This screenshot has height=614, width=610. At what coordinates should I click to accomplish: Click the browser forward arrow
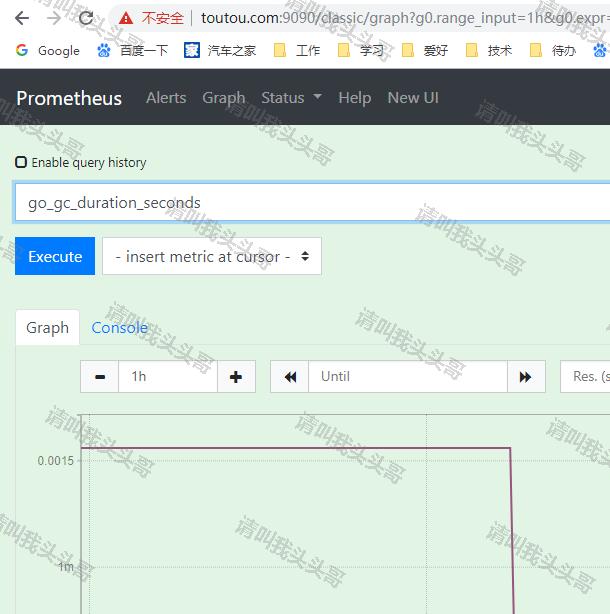pyautogui.click(x=54, y=18)
